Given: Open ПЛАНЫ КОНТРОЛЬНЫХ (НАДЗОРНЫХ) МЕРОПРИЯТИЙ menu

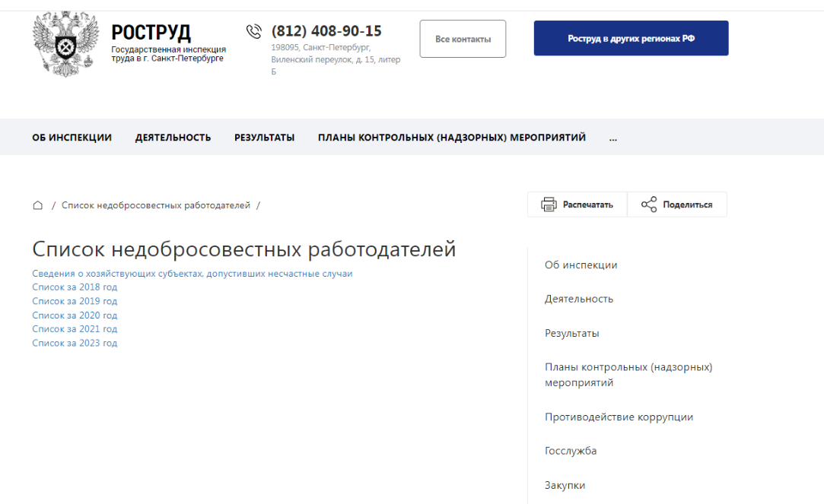Looking at the screenshot, I should (452, 138).
